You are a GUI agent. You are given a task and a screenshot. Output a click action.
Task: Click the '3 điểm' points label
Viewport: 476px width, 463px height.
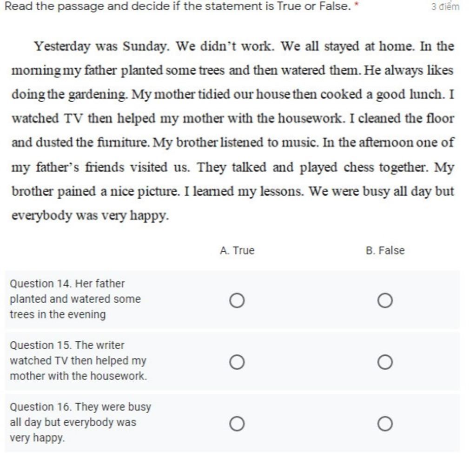[445, 7]
